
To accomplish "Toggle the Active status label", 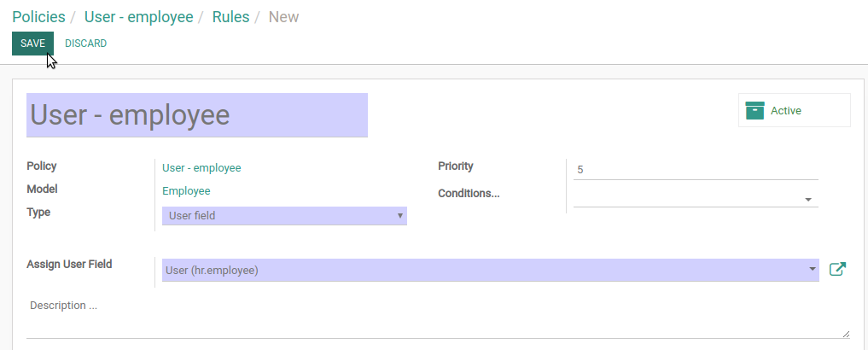I will click(x=785, y=111).
